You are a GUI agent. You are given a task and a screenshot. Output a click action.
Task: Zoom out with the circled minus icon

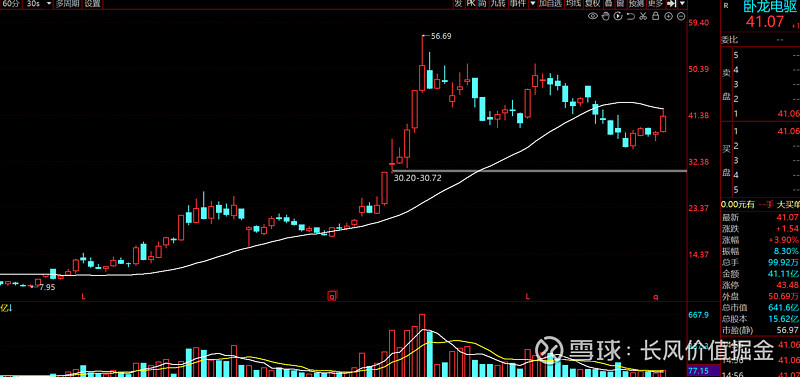681,17
